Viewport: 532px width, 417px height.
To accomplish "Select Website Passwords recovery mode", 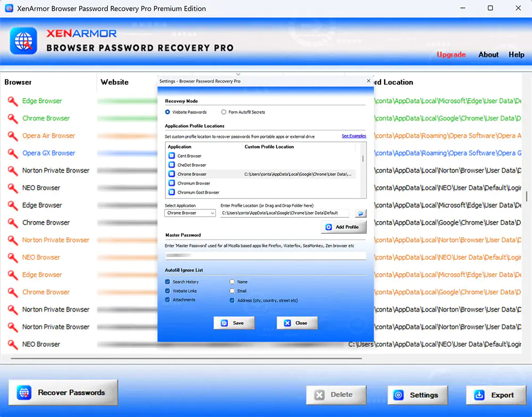I will click(167, 112).
